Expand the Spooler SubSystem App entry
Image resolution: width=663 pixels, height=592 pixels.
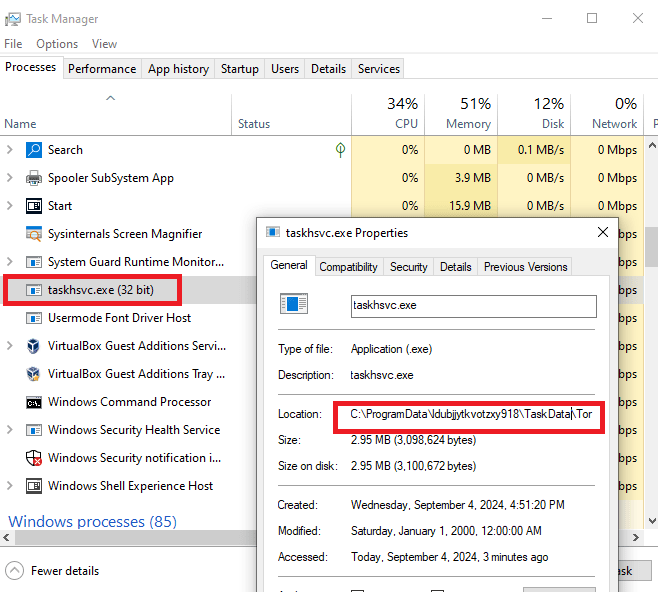(10, 178)
